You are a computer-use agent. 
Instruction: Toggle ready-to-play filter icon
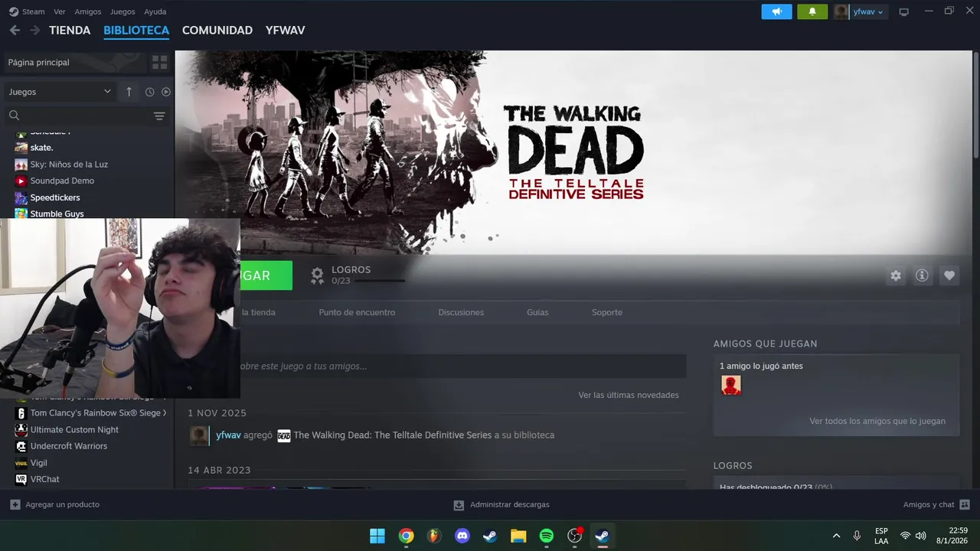click(x=166, y=92)
